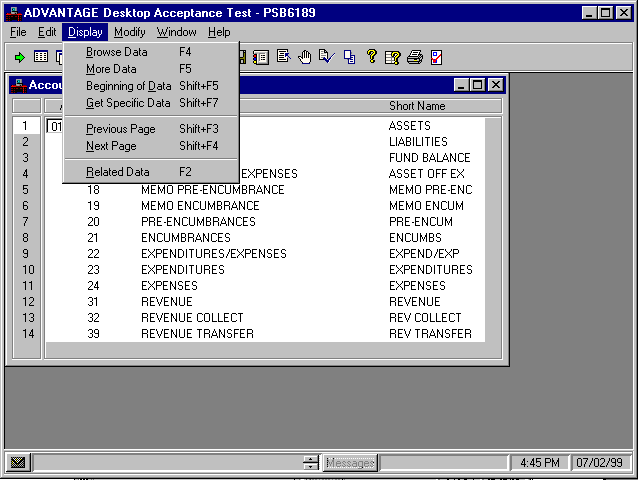Open the File menu
638x480 pixels.
point(18,32)
